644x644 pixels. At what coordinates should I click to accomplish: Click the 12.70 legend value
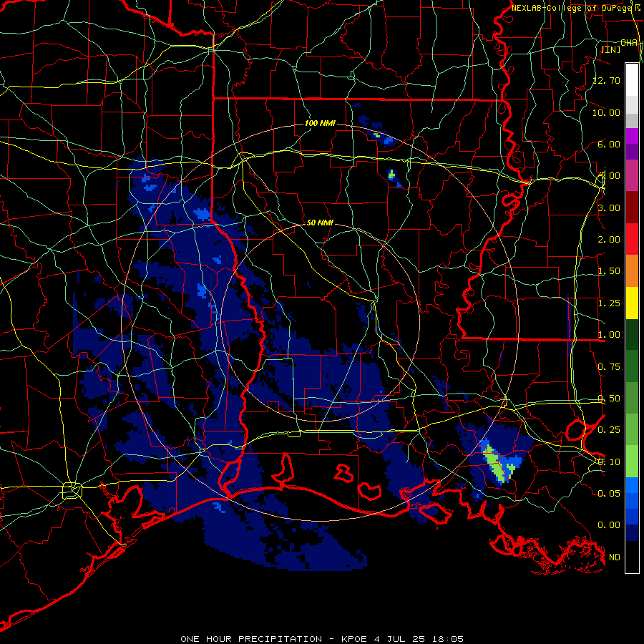pos(607,80)
